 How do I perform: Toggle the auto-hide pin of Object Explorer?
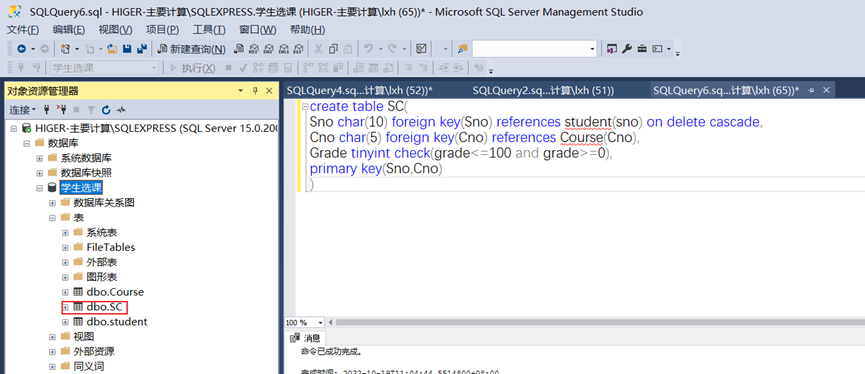255,91
